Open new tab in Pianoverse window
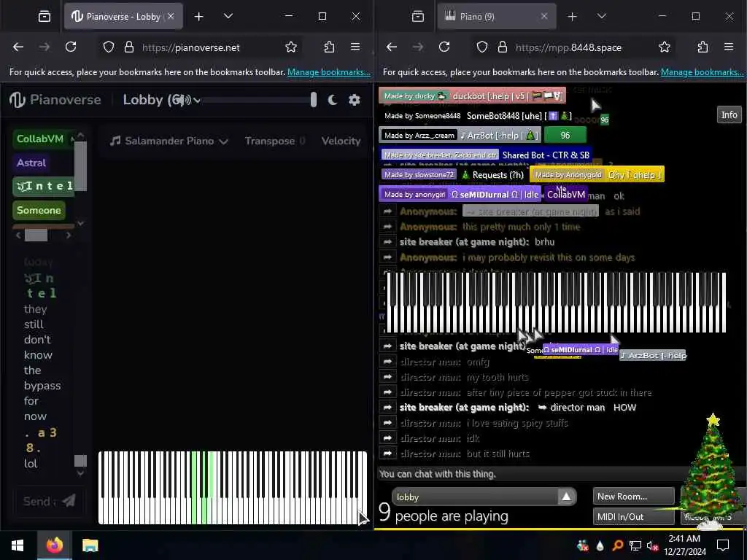747x560 pixels. pyautogui.click(x=199, y=17)
